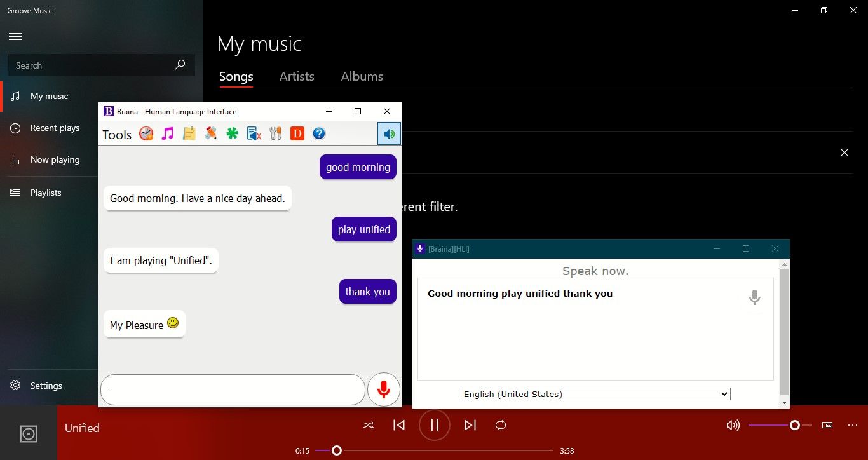Click the green asterisk icon in Braina
This screenshot has height=460, width=868.
tap(233, 133)
